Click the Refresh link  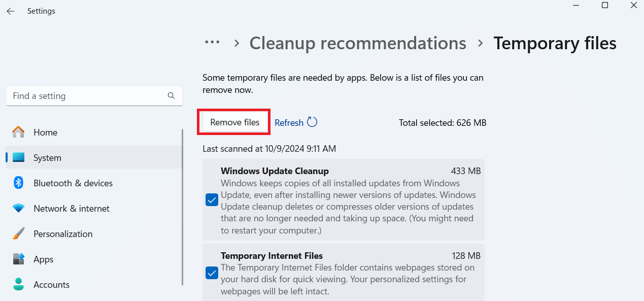pos(289,123)
